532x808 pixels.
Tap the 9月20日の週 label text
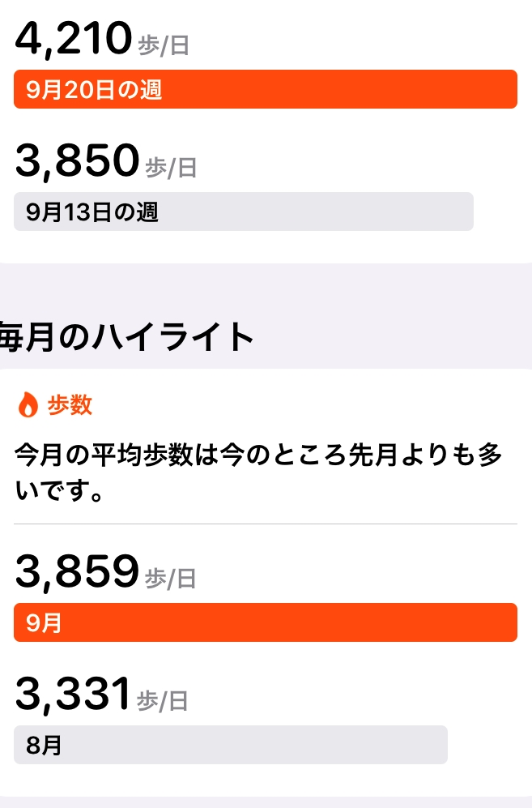(94, 90)
